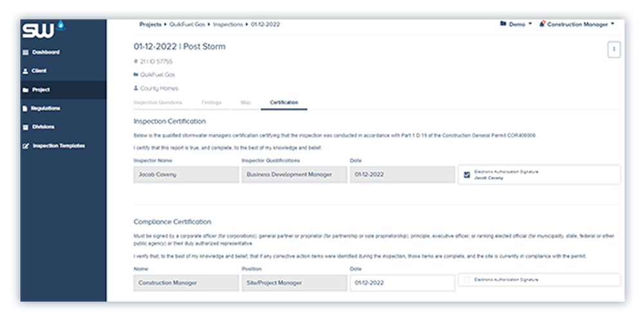Open Regulations in the sidebar
The image size is (644, 322).
coord(46,108)
